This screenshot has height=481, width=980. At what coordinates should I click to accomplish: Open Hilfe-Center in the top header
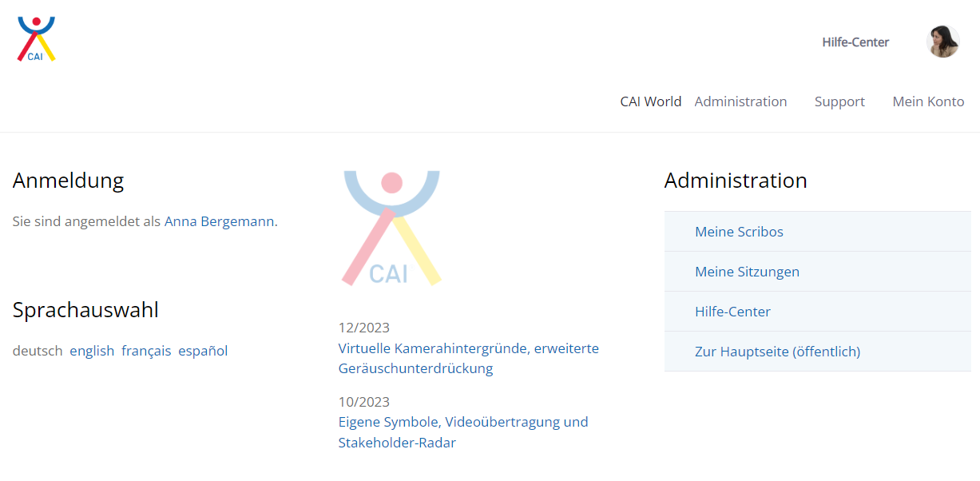855,42
